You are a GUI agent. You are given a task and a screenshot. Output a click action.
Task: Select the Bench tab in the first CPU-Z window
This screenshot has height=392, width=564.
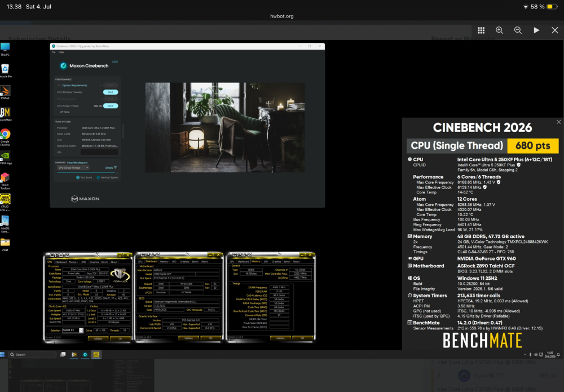coord(104,262)
